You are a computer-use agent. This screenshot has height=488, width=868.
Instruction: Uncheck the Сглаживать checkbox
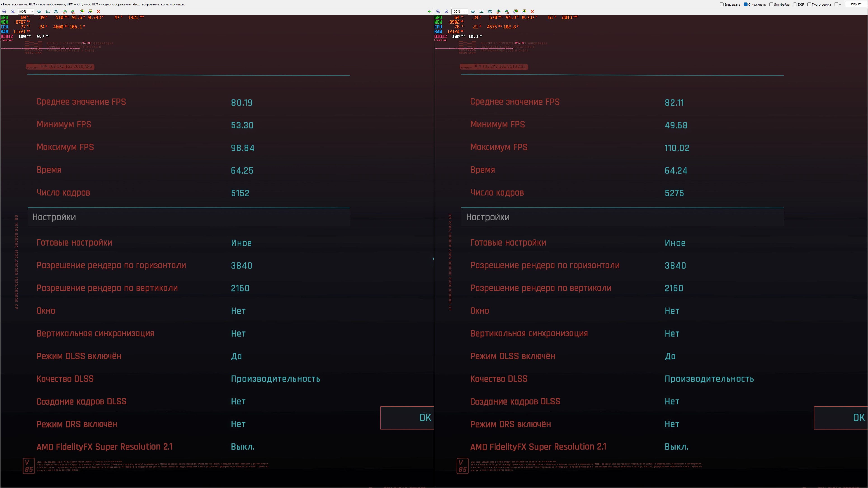click(x=746, y=4)
